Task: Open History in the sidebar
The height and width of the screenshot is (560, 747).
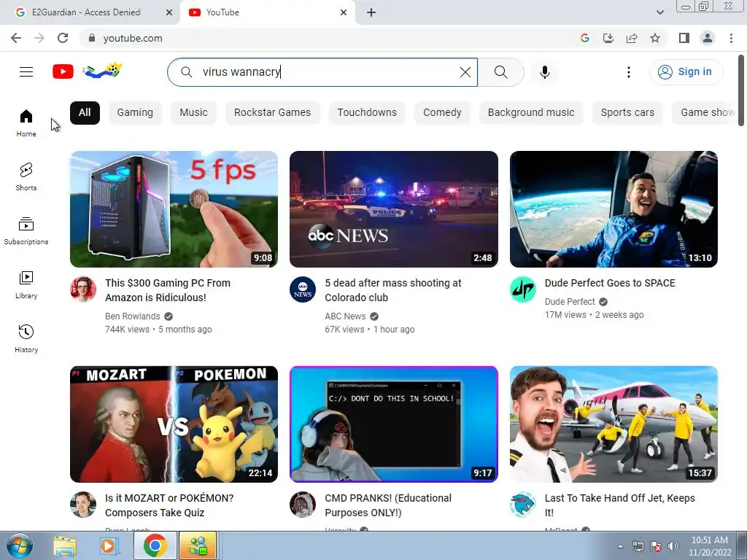Action: click(x=26, y=338)
